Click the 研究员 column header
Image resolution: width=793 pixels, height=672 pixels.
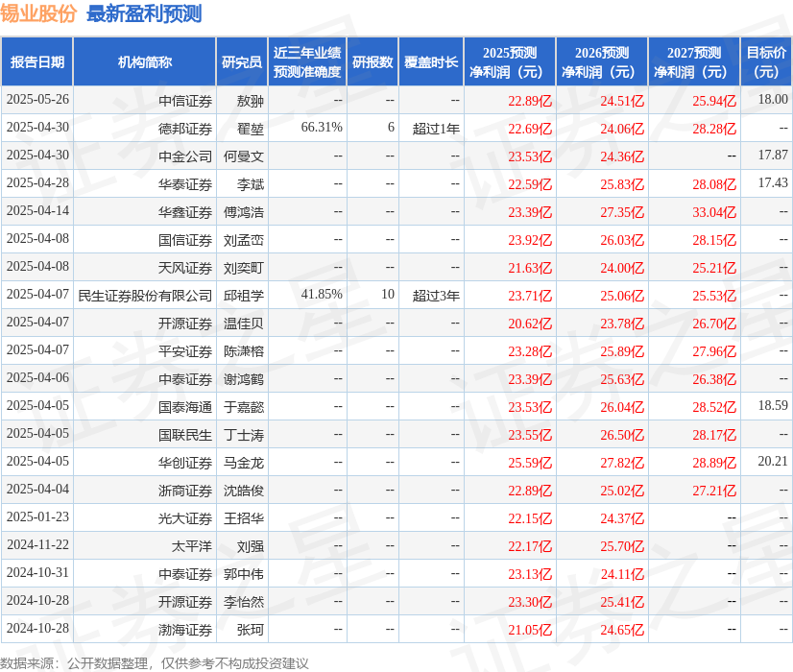pyautogui.click(x=243, y=60)
